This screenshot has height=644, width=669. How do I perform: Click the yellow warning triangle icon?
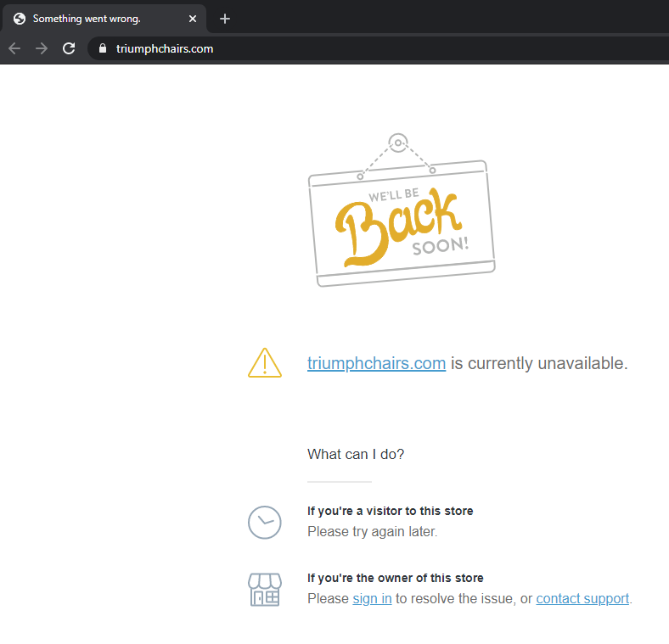265,363
